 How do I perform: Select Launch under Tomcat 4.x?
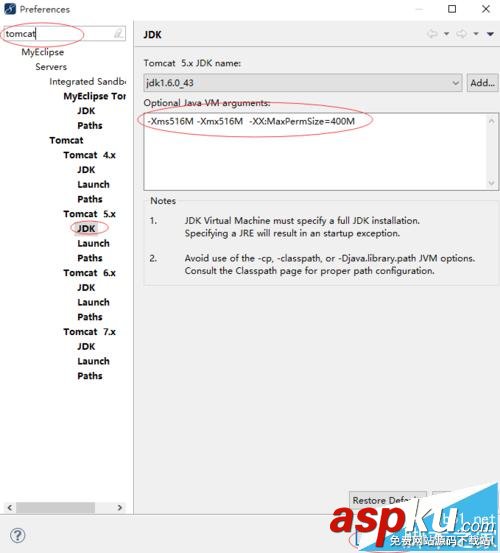tap(93, 184)
